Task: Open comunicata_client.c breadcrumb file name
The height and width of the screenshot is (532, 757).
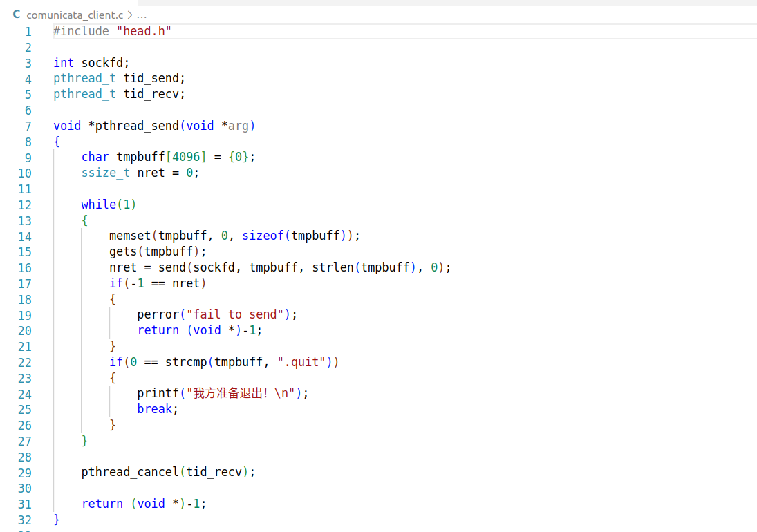Action: (75, 15)
